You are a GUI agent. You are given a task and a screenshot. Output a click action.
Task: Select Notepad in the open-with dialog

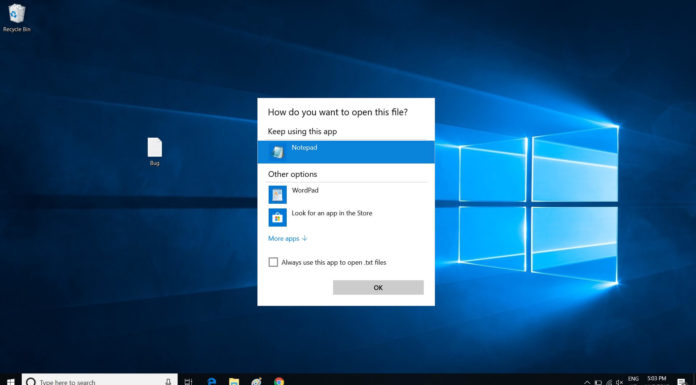pyautogui.click(x=346, y=152)
